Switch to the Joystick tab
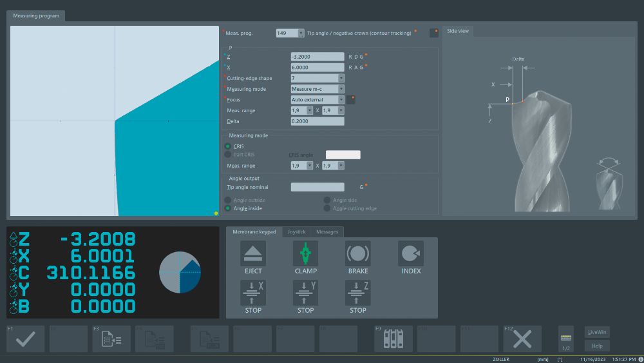The height and width of the screenshot is (363, 644). (296, 231)
